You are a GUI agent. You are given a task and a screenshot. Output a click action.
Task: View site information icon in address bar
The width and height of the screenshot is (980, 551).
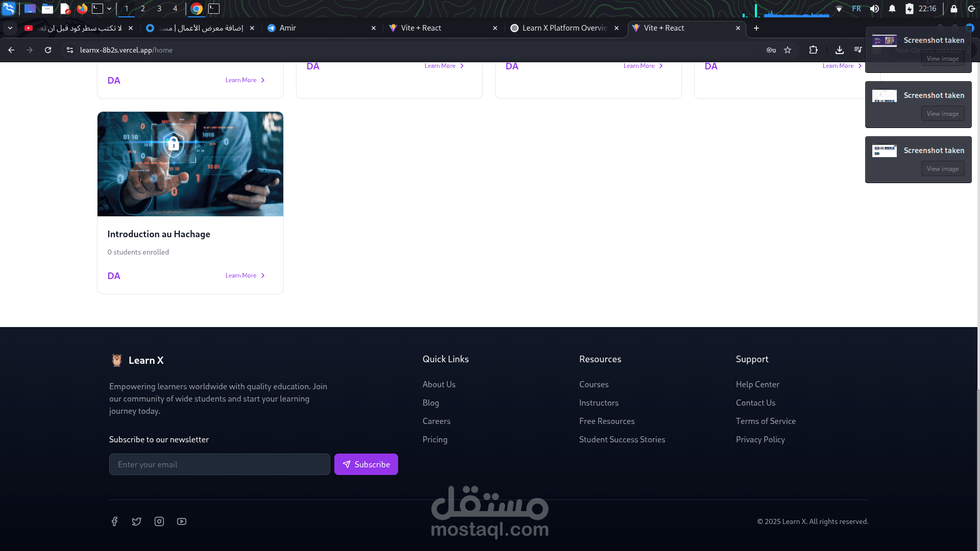[70, 50]
